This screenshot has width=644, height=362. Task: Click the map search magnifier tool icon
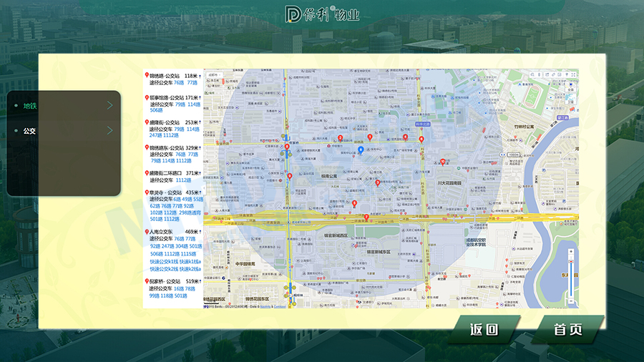point(532,74)
